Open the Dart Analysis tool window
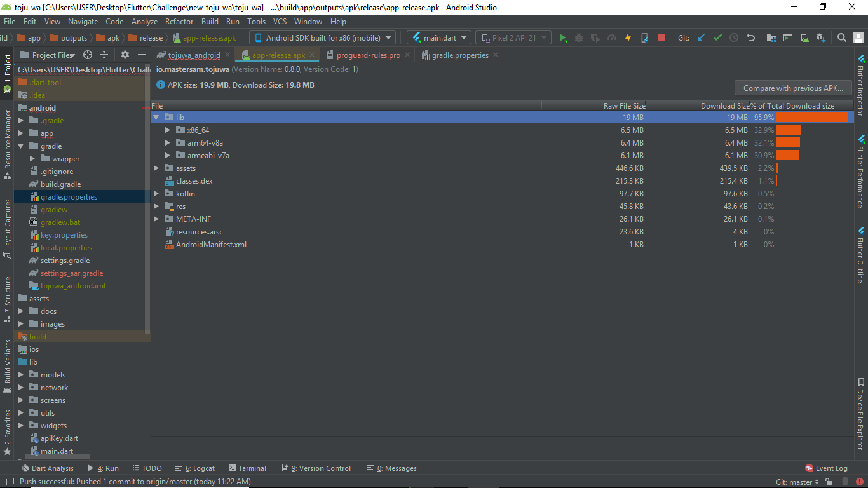 tap(47, 468)
